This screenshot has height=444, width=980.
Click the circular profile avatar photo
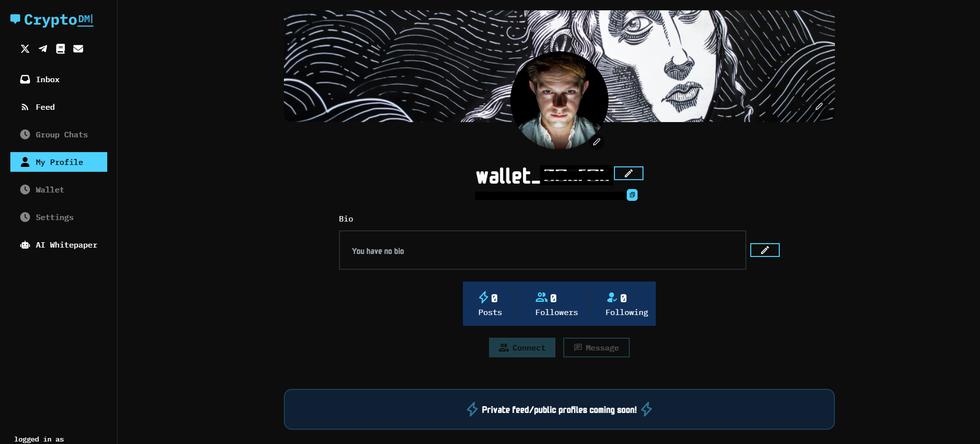pos(559,100)
